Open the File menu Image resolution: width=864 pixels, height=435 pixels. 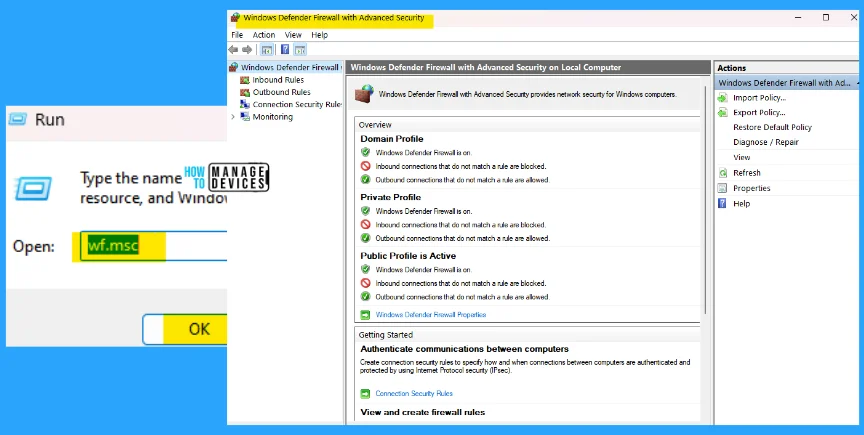[x=237, y=35]
